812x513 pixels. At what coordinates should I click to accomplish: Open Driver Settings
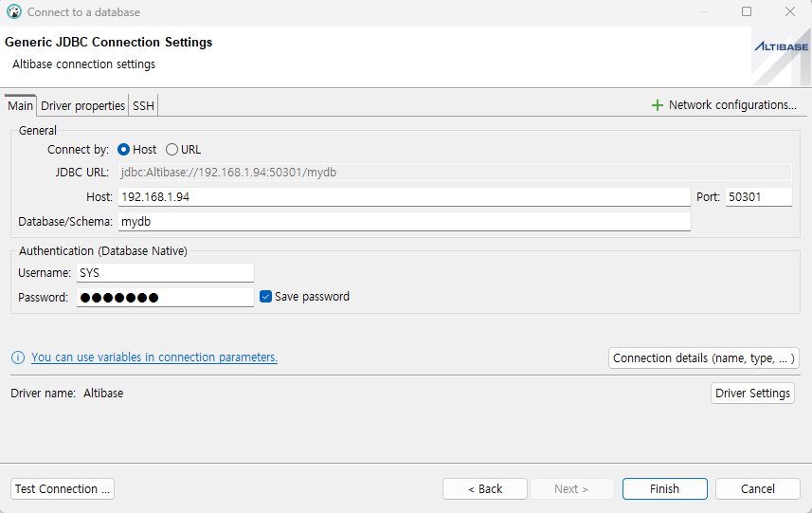752,394
